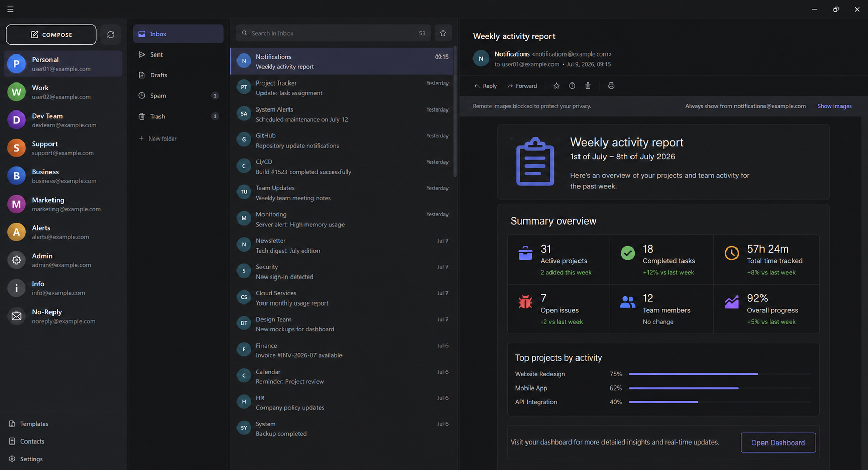Screen dimensions: 868x470
Task: Click the Open issues bug icon
Action: point(525,302)
